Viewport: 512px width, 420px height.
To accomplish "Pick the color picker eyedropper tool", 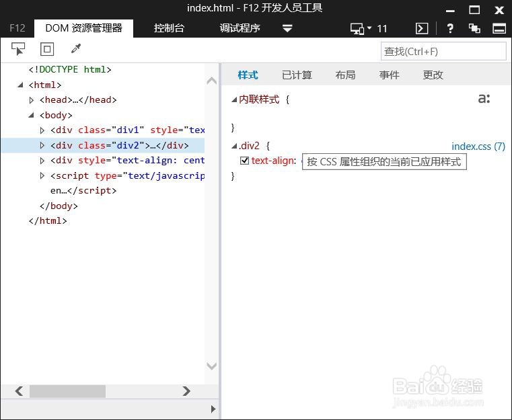I will 76,49.
